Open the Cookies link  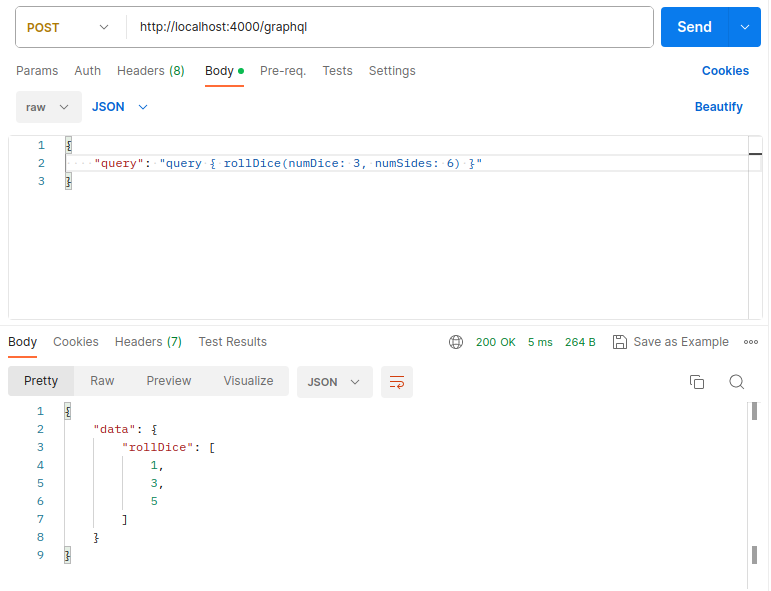725,71
